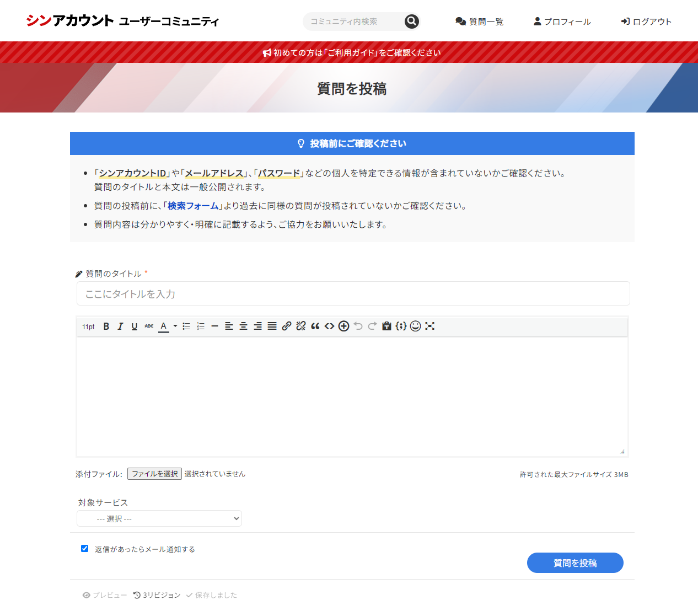Select the text color A swatch
Screen dimensions: 698x616
(164, 326)
